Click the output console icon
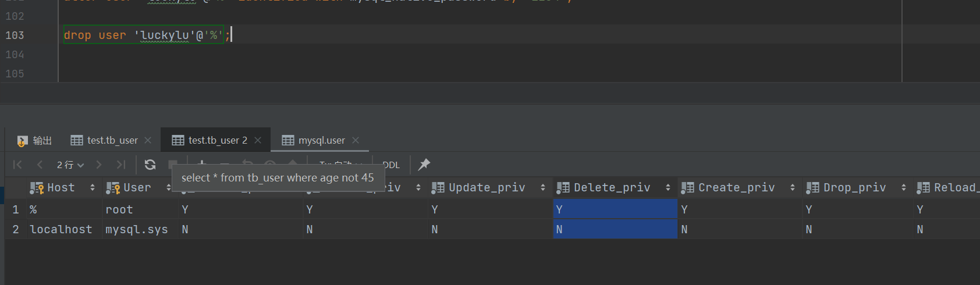The height and width of the screenshot is (285, 980). (23, 141)
